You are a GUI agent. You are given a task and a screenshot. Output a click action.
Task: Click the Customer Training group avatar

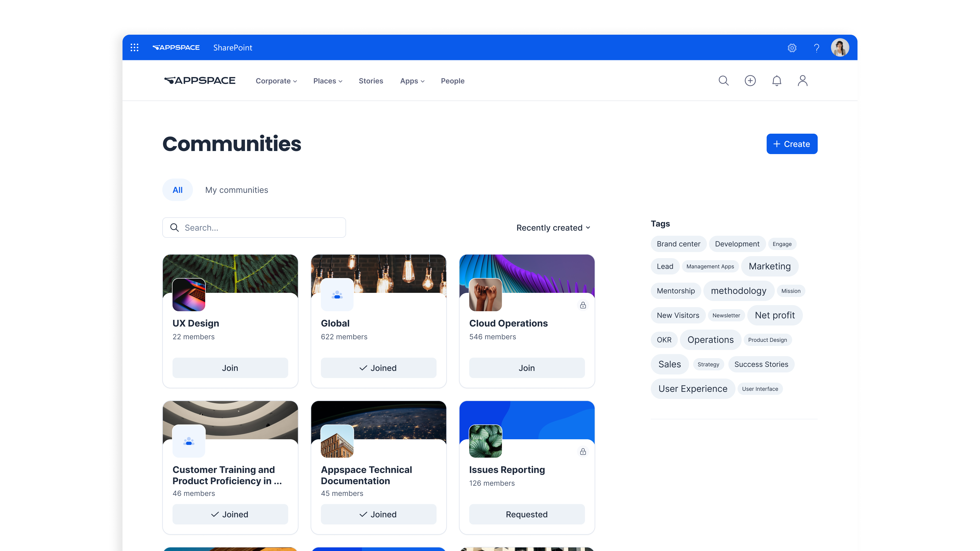(x=189, y=441)
